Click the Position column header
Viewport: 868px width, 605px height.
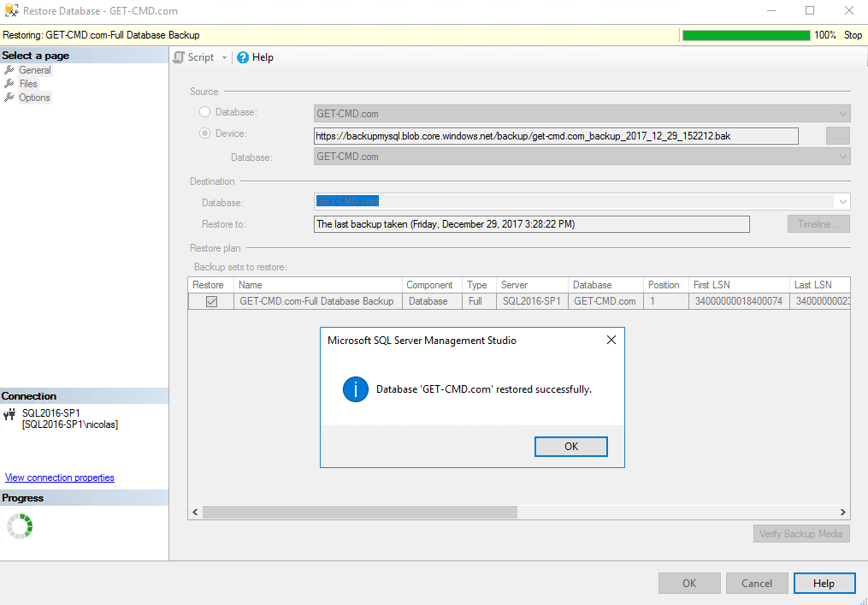pyautogui.click(x=666, y=285)
